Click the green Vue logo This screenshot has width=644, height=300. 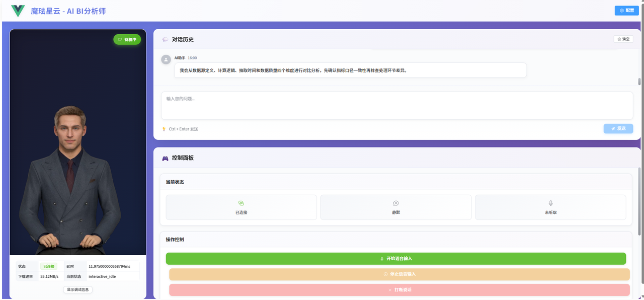pos(18,11)
